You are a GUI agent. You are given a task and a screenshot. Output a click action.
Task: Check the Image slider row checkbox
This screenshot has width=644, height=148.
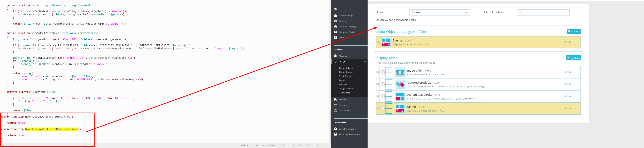click(x=378, y=72)
